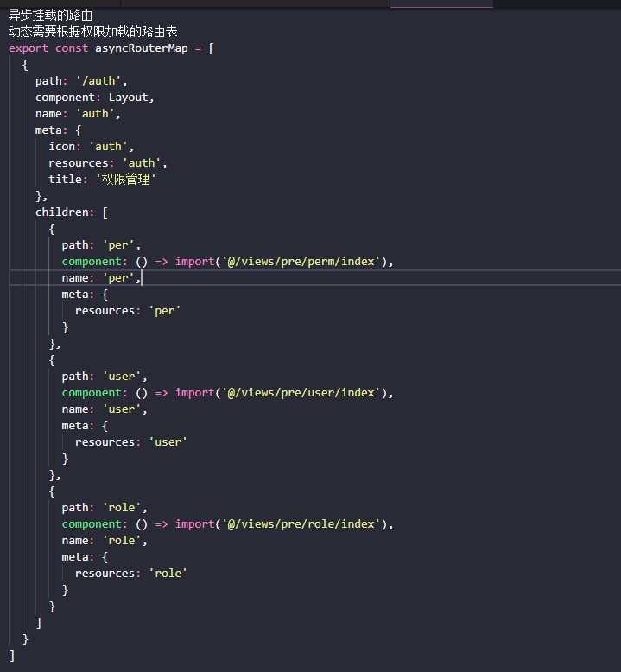Click the resources: 'per' line
The image size is (621, 672).
tap(128, 311)
